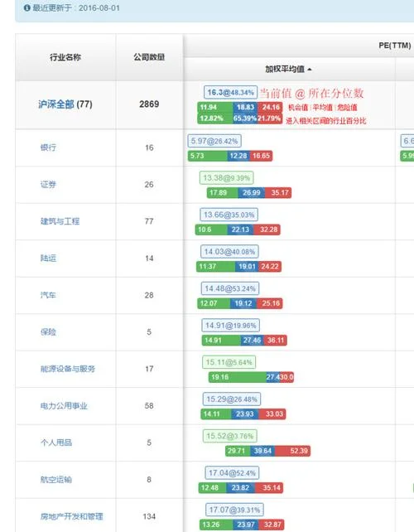Click the 15.29@26.48% badge
Image resolution: width=414 pixels, height=532 pixels.
coord(232,399)
